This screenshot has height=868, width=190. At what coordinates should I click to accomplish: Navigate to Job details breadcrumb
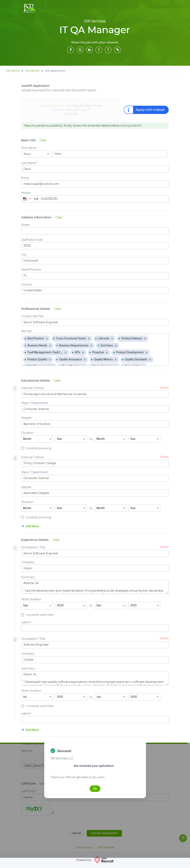click(32, 71)
